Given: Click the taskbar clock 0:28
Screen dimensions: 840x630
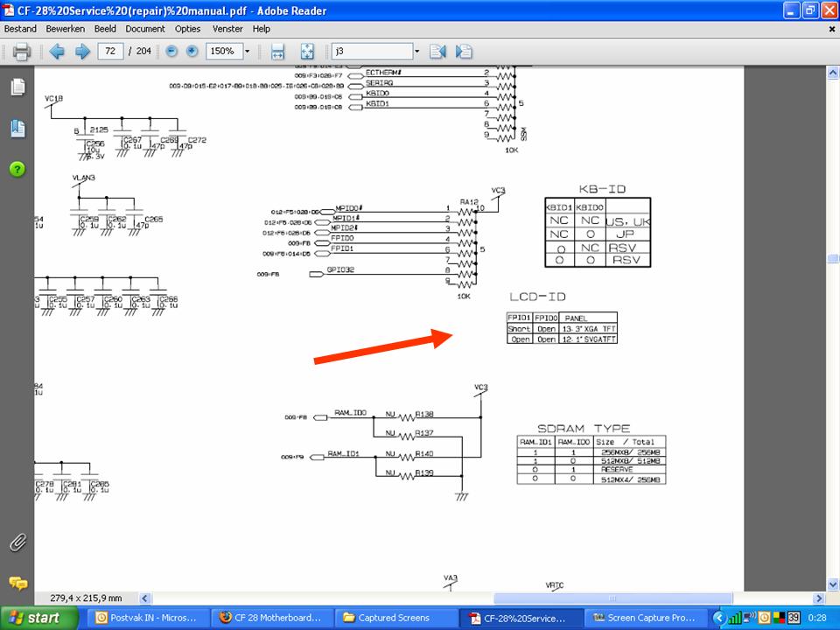Looking at the screenshot, I should [817, 618].
